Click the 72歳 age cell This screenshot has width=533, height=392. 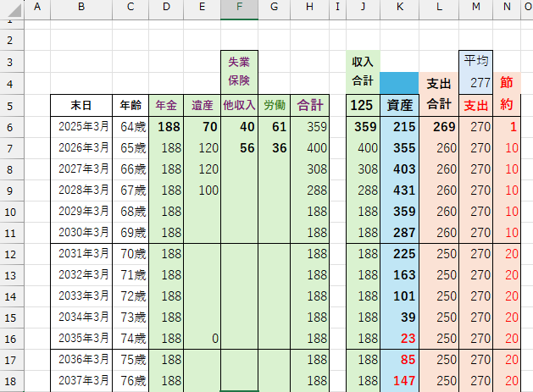(130, 296)
